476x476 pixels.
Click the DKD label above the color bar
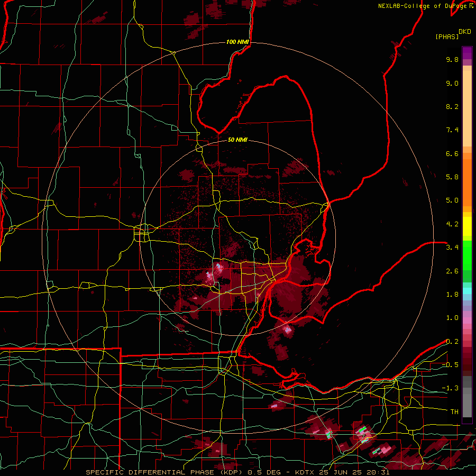pos(465,32)
